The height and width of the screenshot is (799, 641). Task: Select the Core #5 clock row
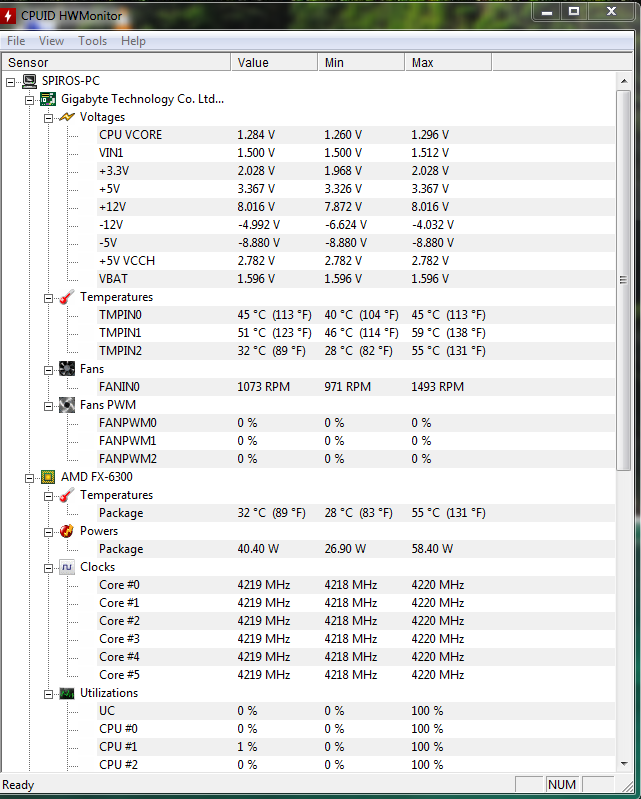point(356,675)
